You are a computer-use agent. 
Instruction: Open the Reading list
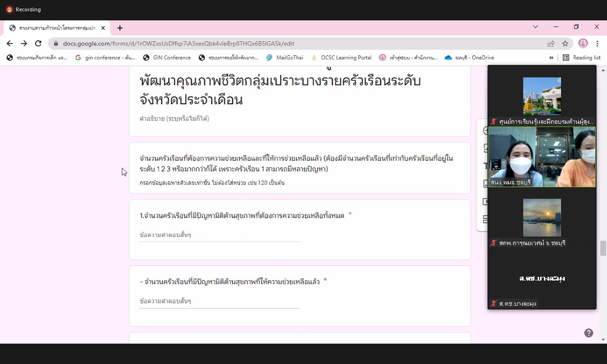coord(582,58)
